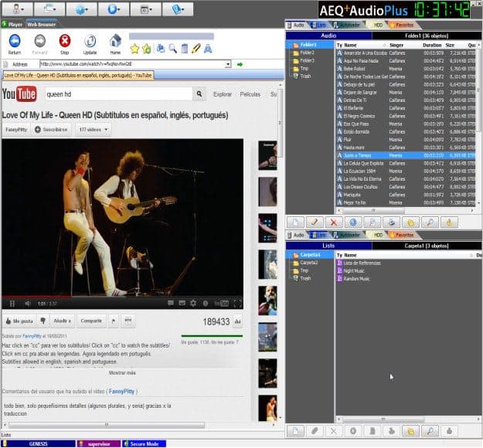This screenshot has width=483, height=448.
Task: Click the magnifier search icon in browser toolbar
Action: click(x=173, y=49)
